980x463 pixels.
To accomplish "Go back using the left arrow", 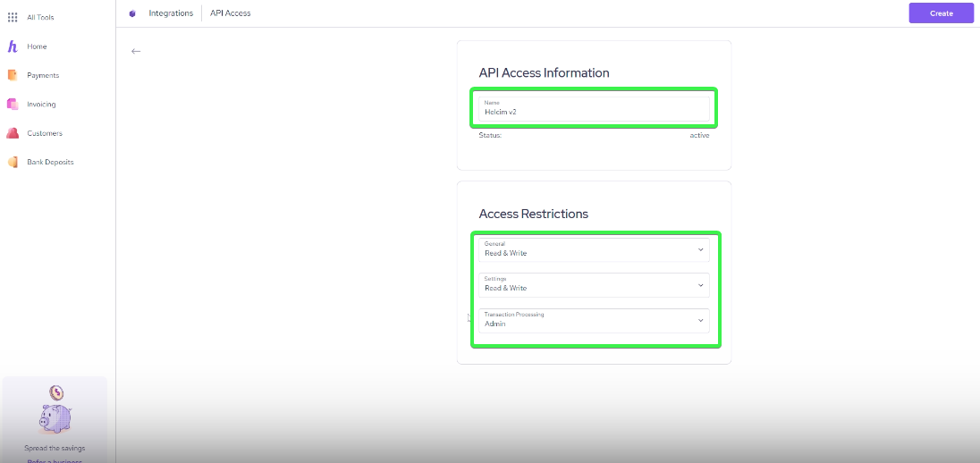I will click(136, 51).
